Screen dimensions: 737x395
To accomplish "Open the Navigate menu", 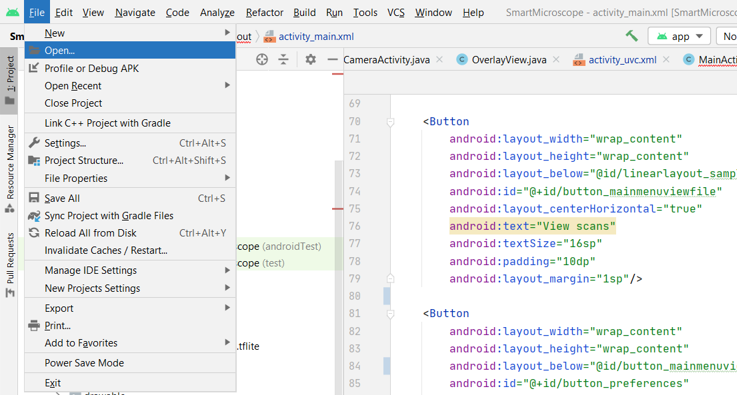I will 135,12.
